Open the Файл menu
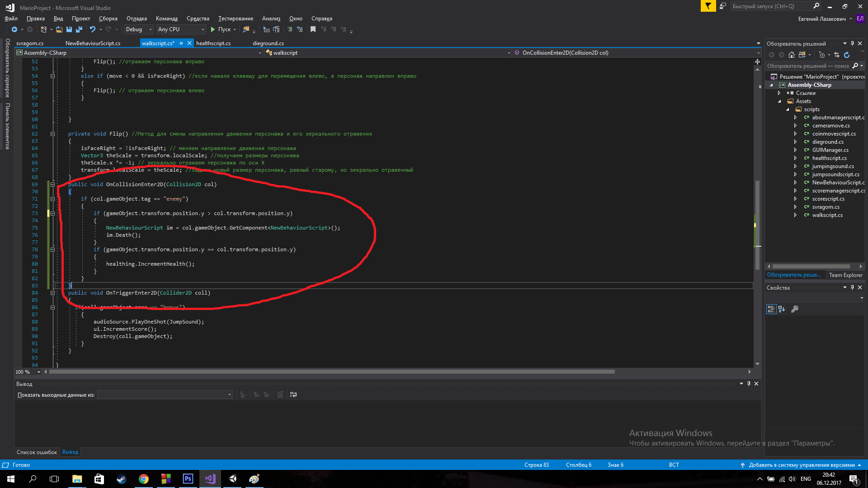Image resolution: width=868 pixels, height=488 pixels. coord(11,19)
